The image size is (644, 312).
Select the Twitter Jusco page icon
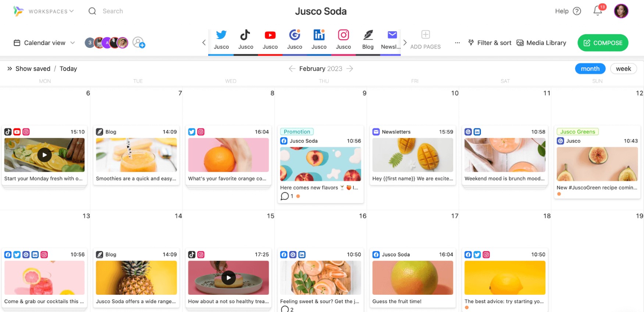tap(221, 35)
